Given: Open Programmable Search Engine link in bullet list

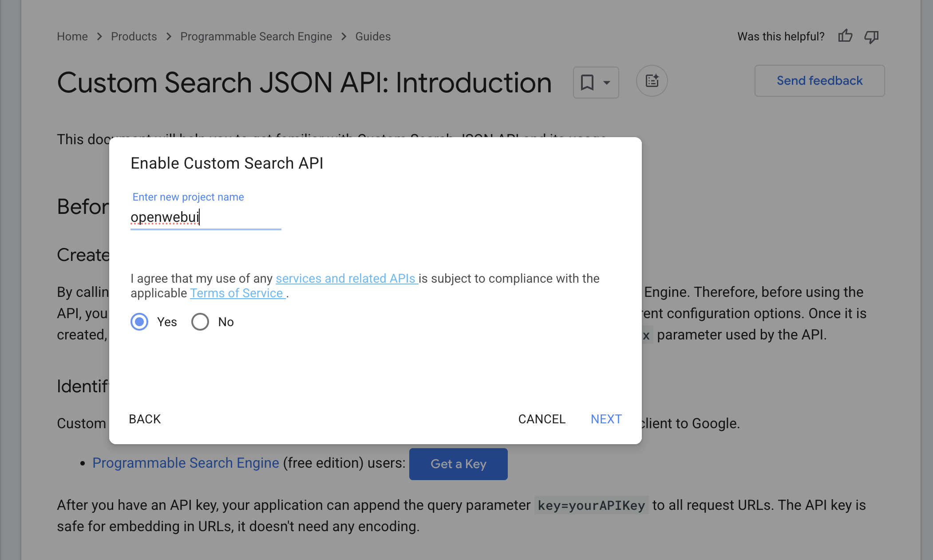Looking at the screenshot, I should click(x=186, y=463).
